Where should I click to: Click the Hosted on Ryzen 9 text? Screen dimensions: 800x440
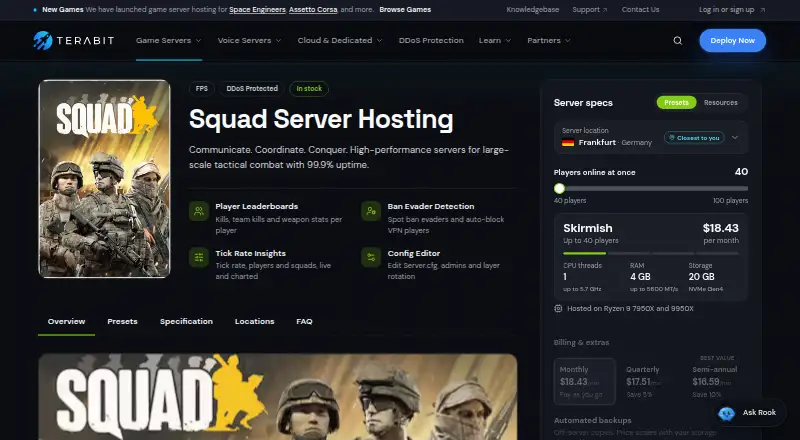click(630, 309)
